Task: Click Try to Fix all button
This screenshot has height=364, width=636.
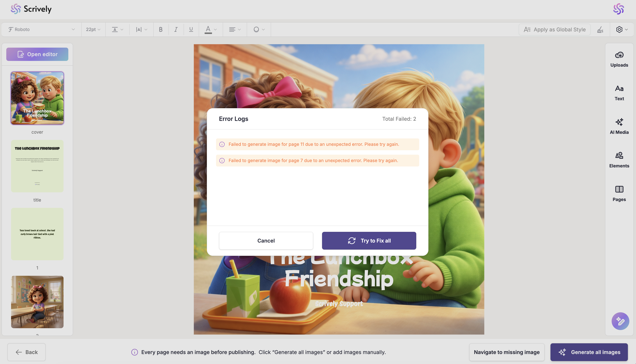Action: point(369,241)
